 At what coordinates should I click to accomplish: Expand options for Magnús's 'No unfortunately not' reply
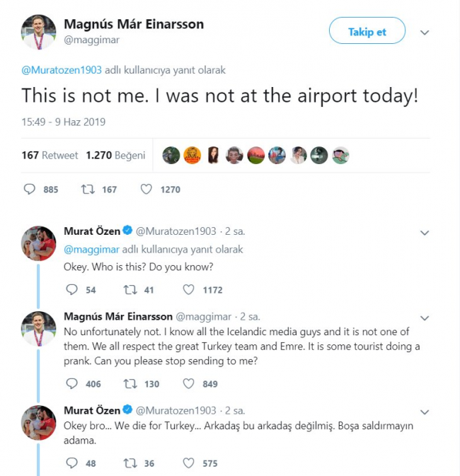click(x=424, y=318)
